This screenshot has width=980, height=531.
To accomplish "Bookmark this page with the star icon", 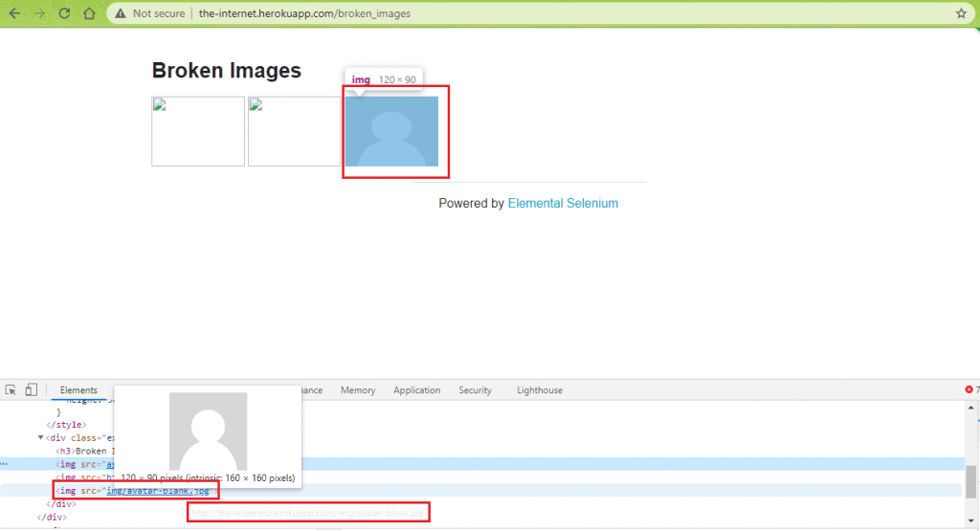I will click(961, 13).
